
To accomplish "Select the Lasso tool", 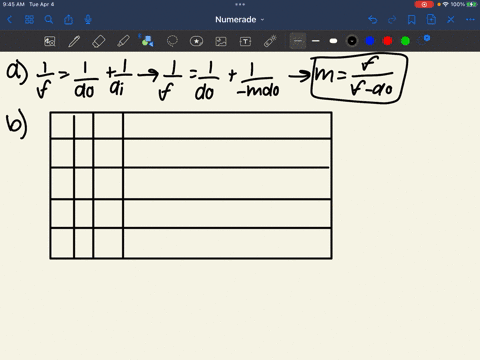I will tap(172, 41).
